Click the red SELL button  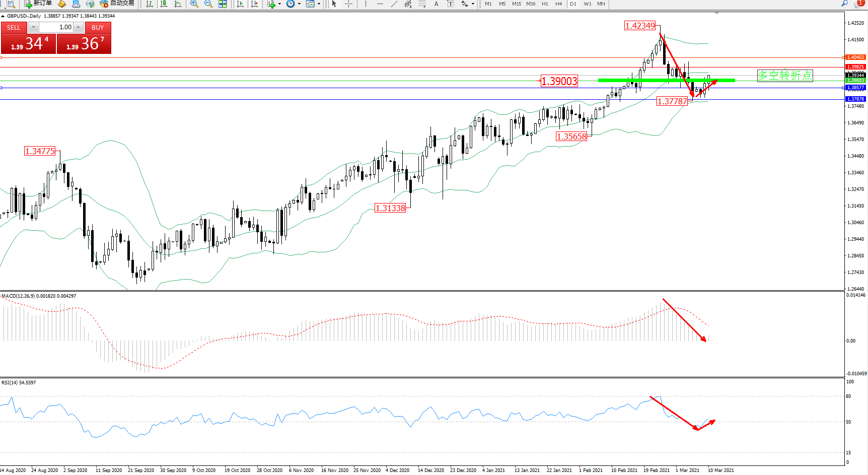tap(14, 28)
